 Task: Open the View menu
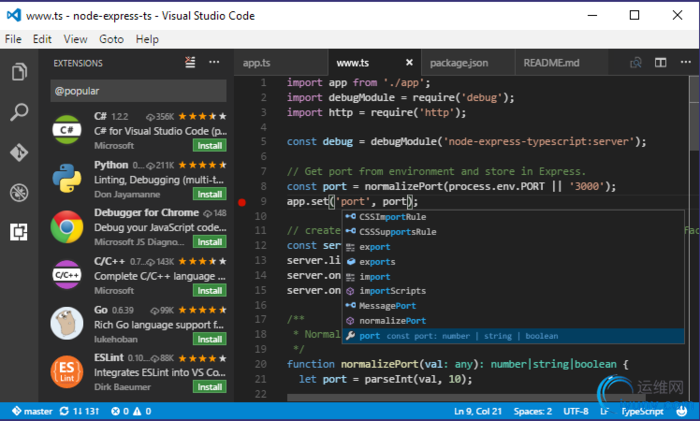pyautogui.click(x=75, y=39)
